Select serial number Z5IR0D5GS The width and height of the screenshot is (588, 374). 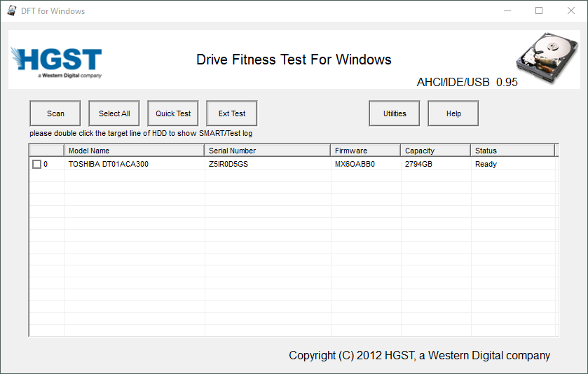pyautogui.click(x=268, y=164)
